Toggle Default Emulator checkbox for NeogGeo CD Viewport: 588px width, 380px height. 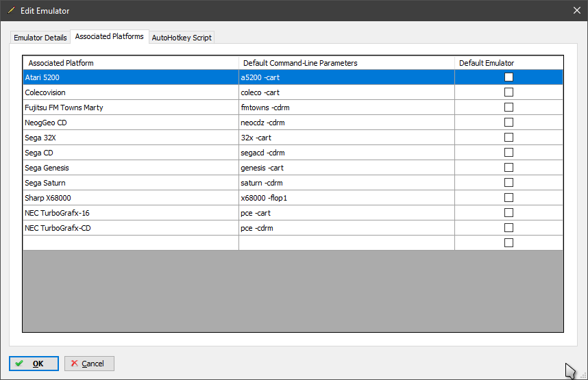pos(509,122)
